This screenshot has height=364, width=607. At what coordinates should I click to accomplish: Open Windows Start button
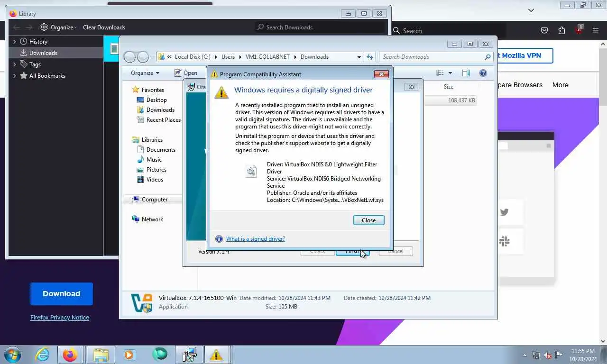[12, 355]
